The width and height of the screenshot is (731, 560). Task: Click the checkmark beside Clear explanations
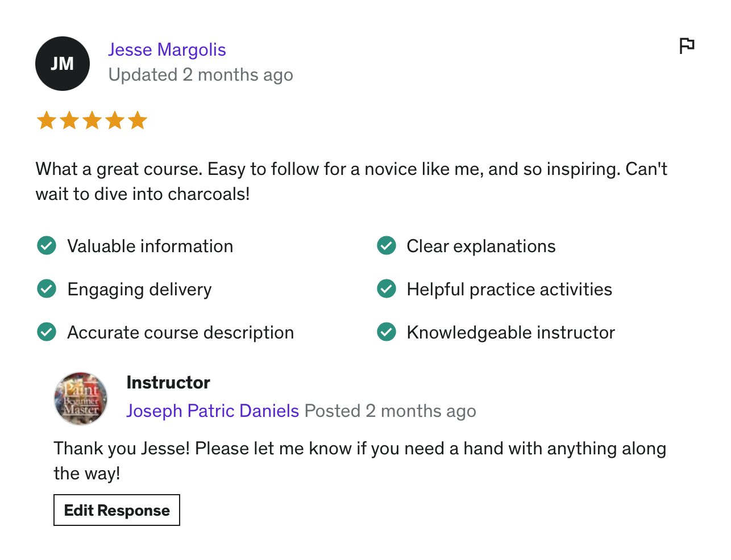(x=387, y=246)
